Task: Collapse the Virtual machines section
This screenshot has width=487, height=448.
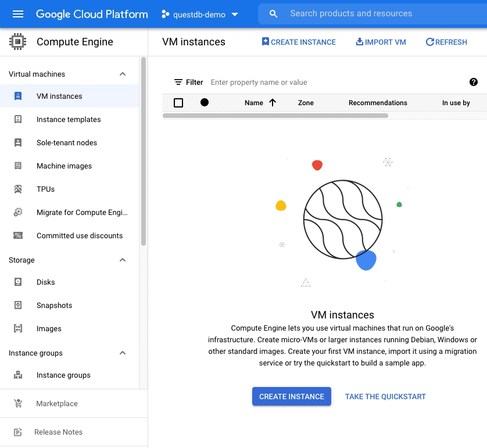Action: coord(122,74)
